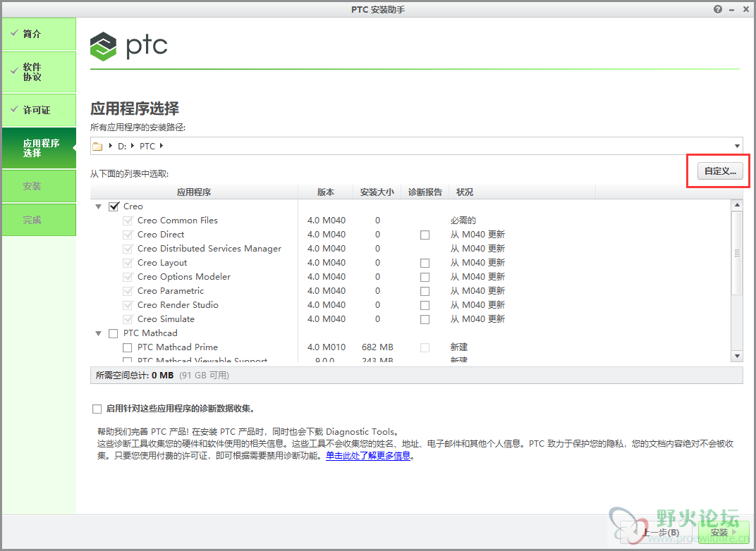756x551 pixels.
Task: Select the Creo Options Modeler row
Action: [410, 277]
